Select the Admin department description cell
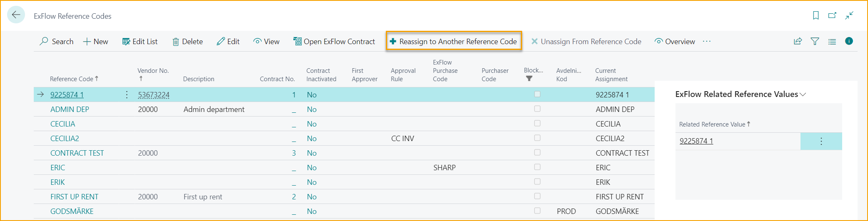This screenshot has width=868, height=221. pyautogui.click(x=214, y=109)
